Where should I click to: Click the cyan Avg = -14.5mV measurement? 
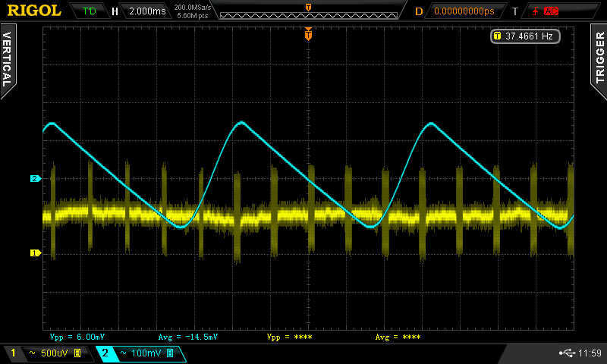point(187,337)
